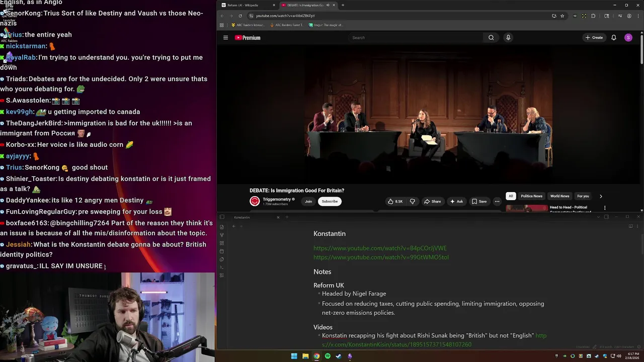This screenshot has height=362, width=644.
Task: Open the 99GtWMO5toI YouTube link in notes
Action: point(381,257)
